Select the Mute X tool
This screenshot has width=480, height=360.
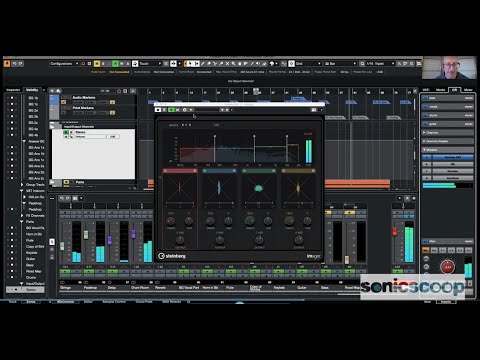click(x=227, y=63)
